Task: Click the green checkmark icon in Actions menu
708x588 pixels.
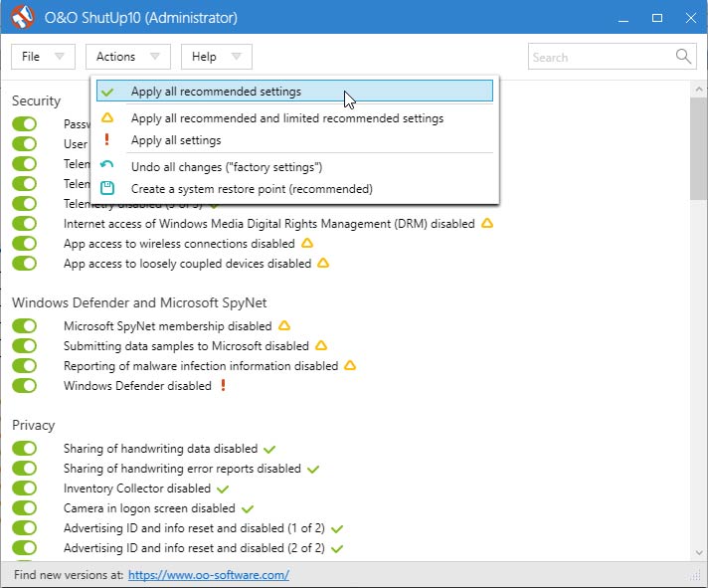Action: point(107,93)
